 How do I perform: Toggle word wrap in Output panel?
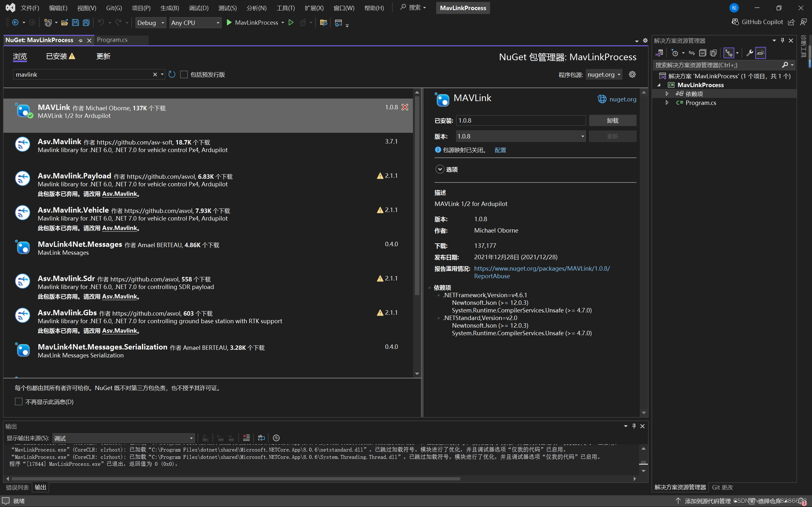261,438
